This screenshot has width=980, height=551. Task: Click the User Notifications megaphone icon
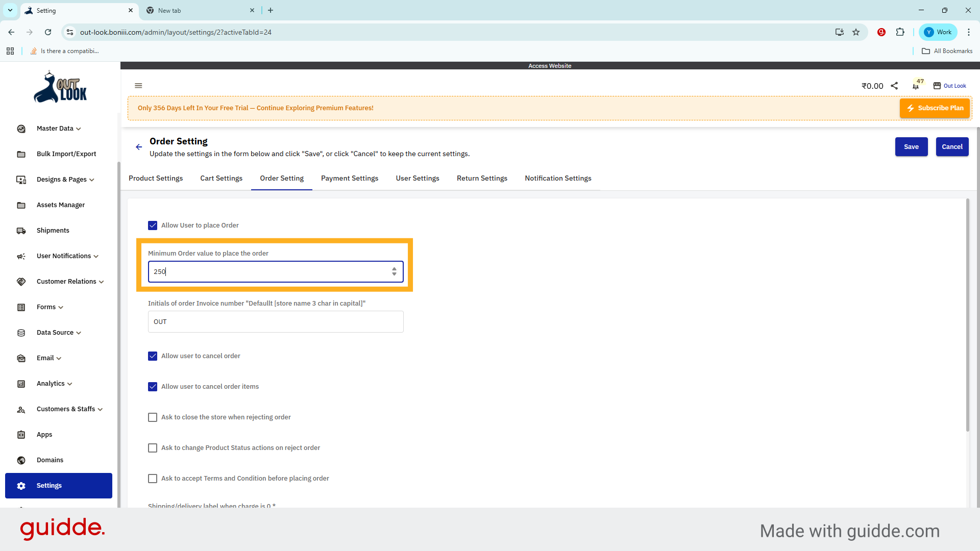21,256
